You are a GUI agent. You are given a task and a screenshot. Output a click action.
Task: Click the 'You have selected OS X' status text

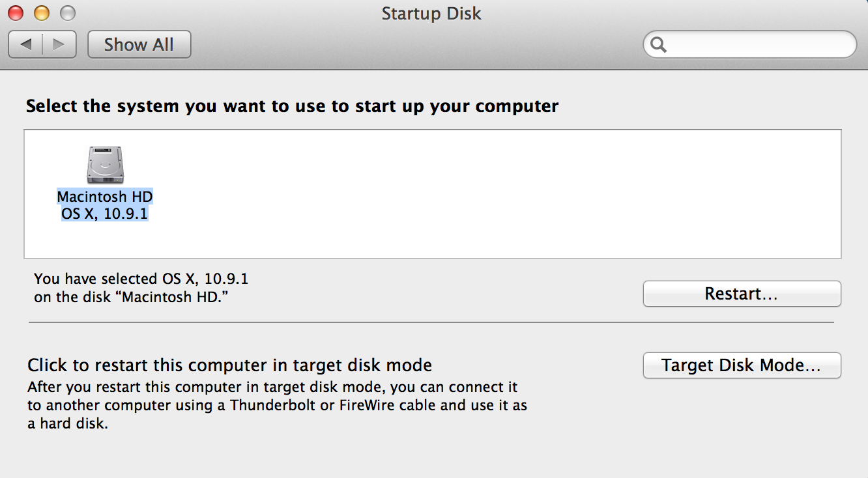[x=141, y=288]
